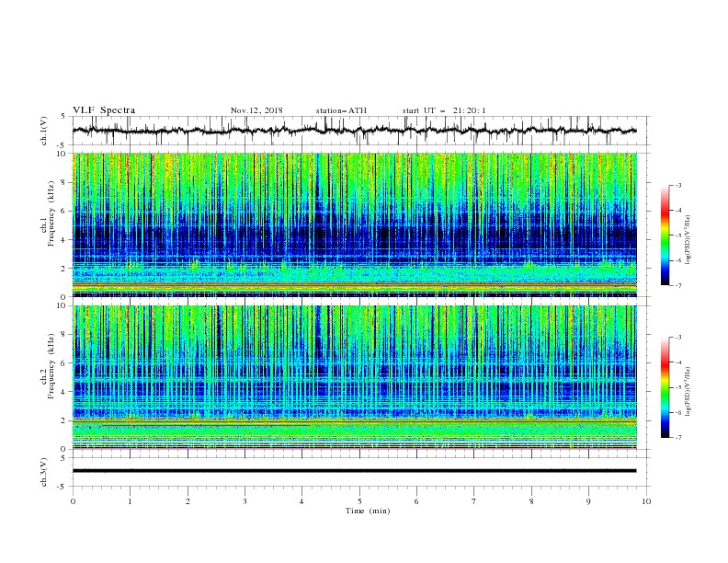Click the "-7" tick on the lower color bar
The width and height of the screenshot is (728, 563).
677,437
